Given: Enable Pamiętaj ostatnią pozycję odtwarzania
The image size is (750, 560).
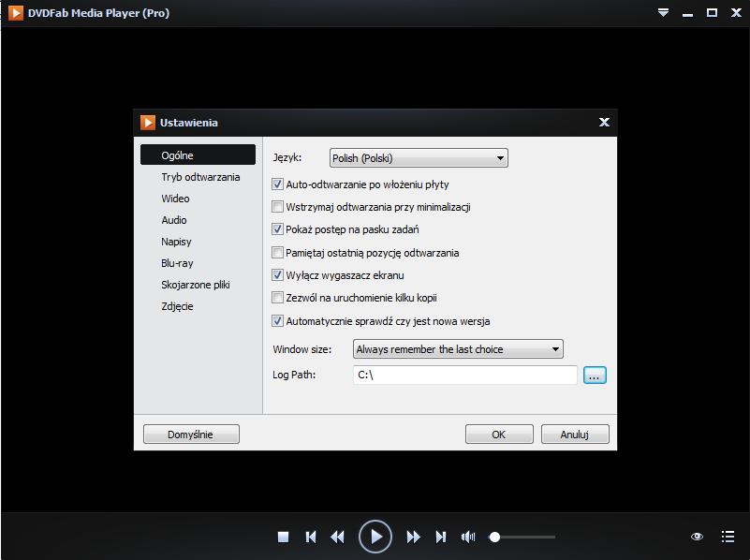Looking at the screenshot, I should (x=277, y=252).
